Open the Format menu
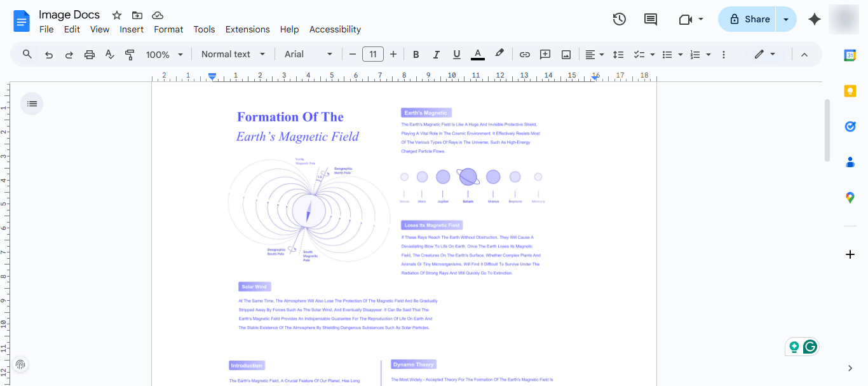Image resolution: width=868 pixels, height=386 pixels. point(168,29)
